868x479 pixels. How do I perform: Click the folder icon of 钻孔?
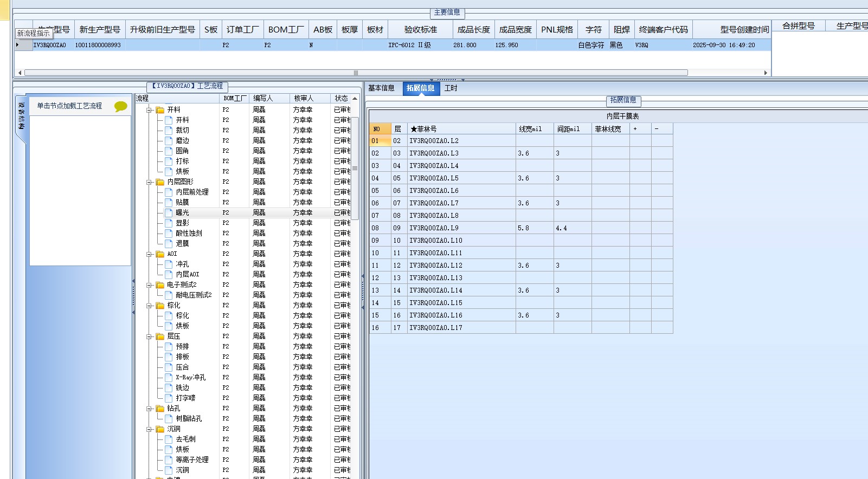coord(160,409)
